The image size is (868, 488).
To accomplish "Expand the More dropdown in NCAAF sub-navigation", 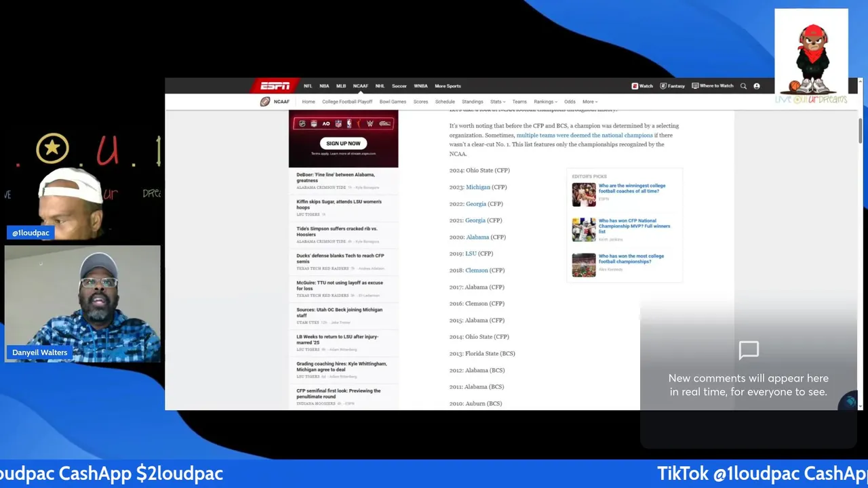I will click(x=590, y=102).
